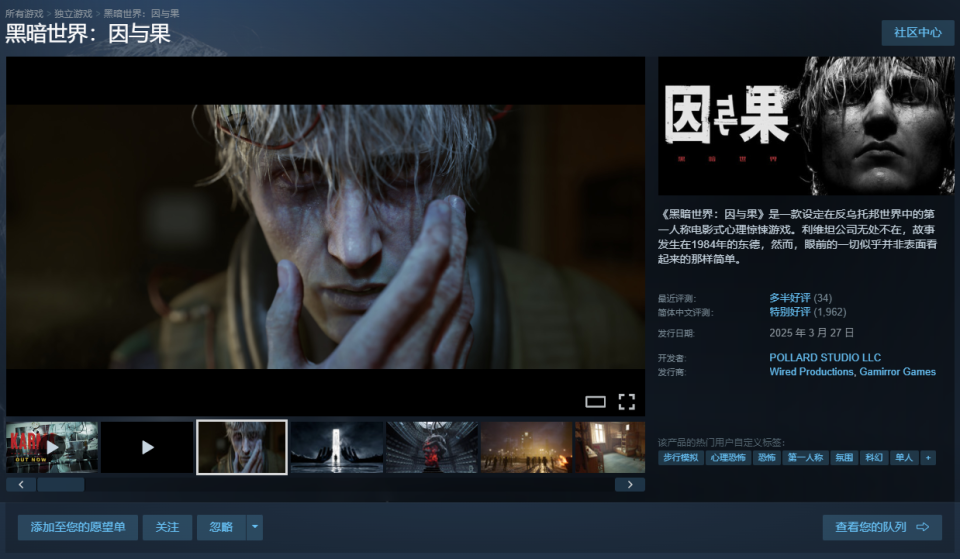960x559 pixels.
Task: Open publisher Gamirror Games link
Action: point(898,372)
